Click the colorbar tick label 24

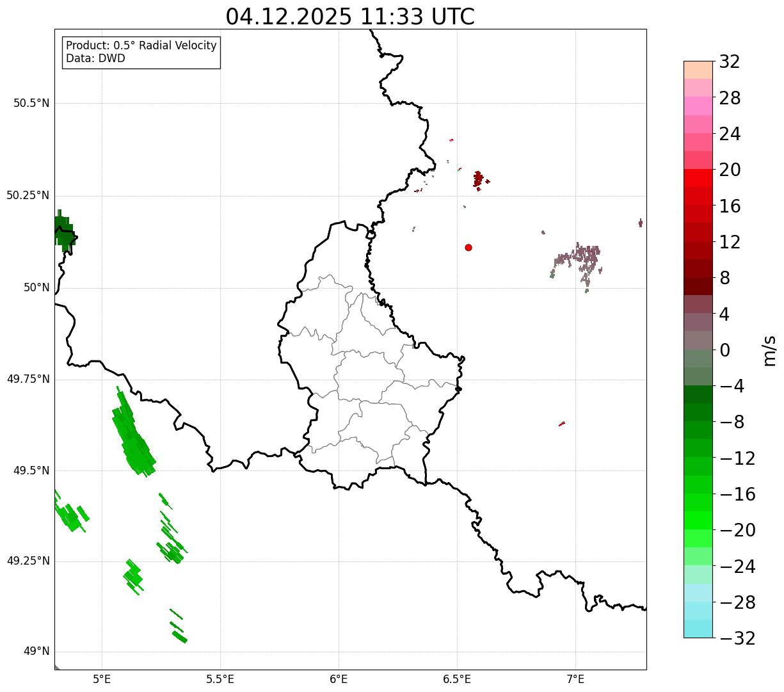pyautogui.click(x=730, y=134)
